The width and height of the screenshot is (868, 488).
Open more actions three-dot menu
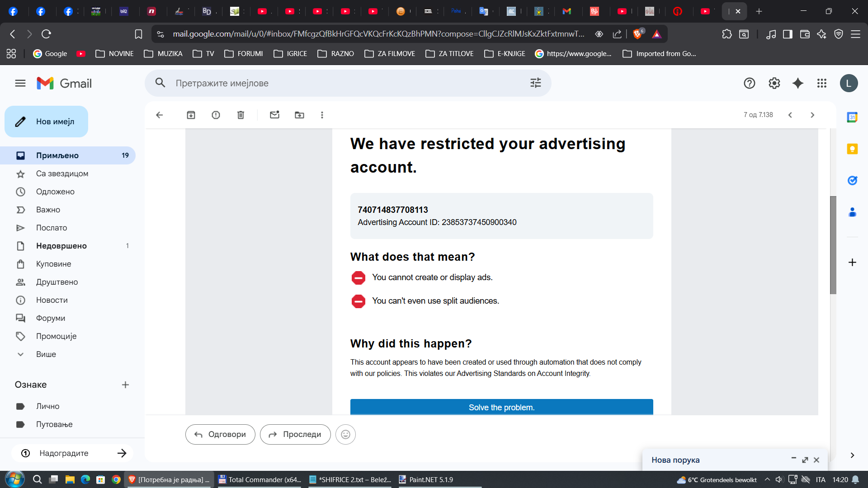322,115
